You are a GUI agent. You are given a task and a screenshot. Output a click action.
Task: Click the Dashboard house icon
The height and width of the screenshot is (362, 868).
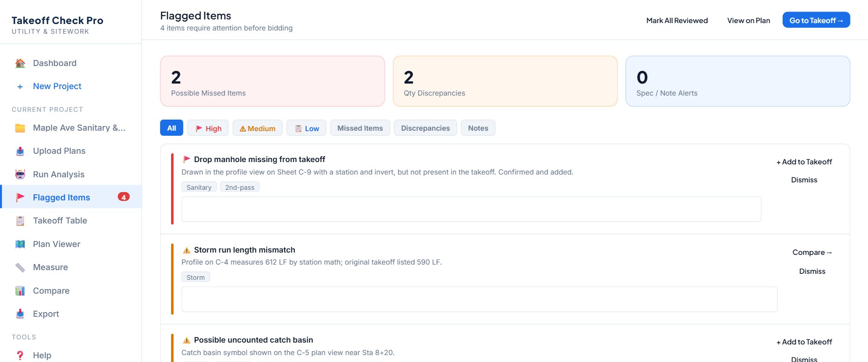tap(20, 63)
